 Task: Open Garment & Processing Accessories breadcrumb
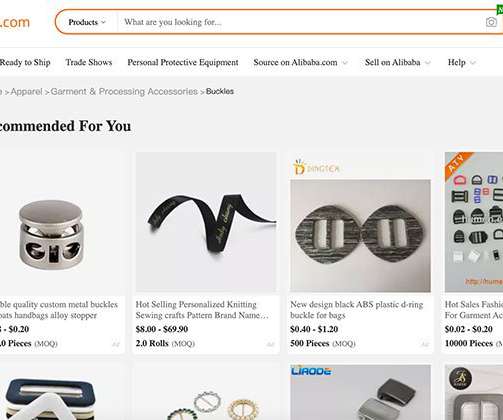[x=124, y=91]
